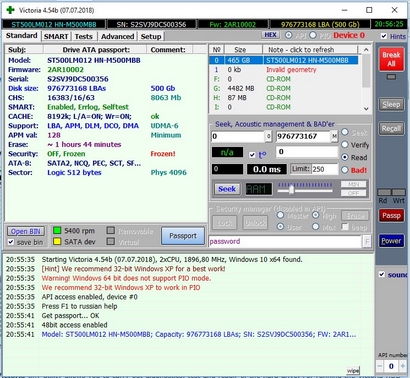Click the small 0 button beside start LBA

(269, 136)
